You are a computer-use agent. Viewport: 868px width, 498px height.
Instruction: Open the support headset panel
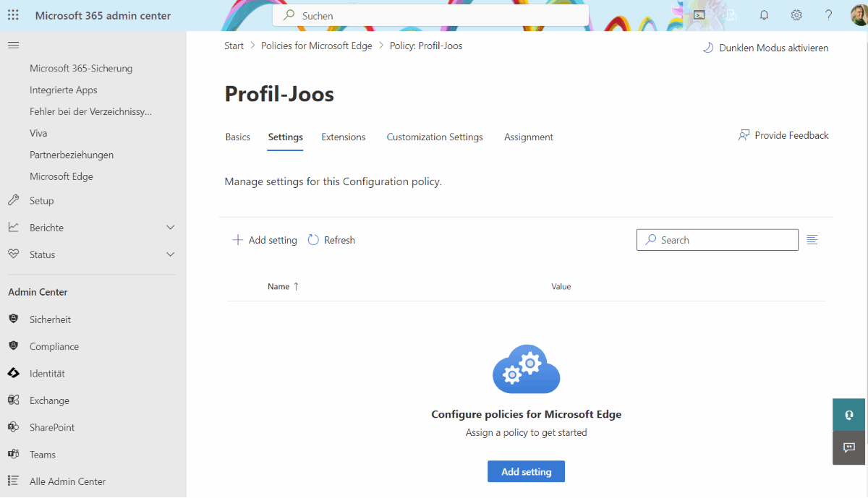[x=848, y=415]
